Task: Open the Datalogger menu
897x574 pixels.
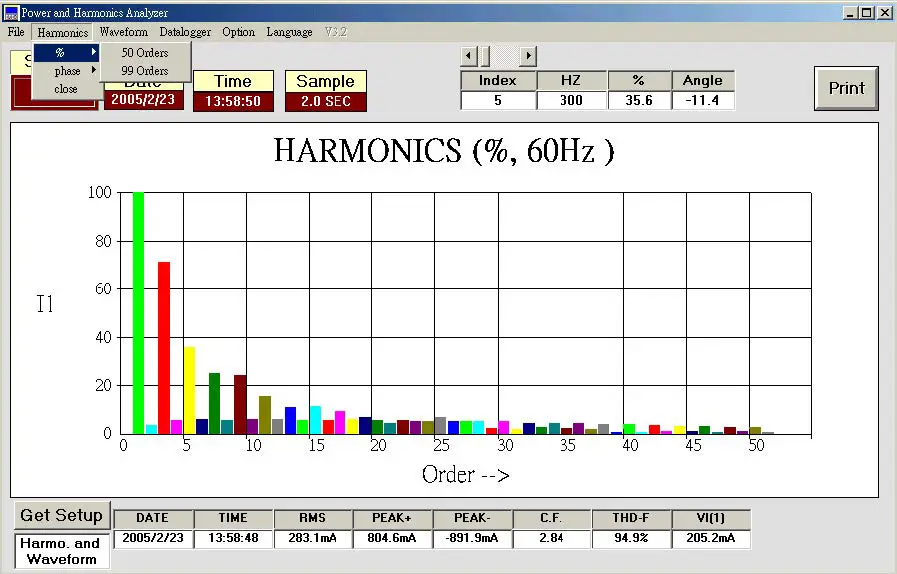Action: (x=185, y=32)
